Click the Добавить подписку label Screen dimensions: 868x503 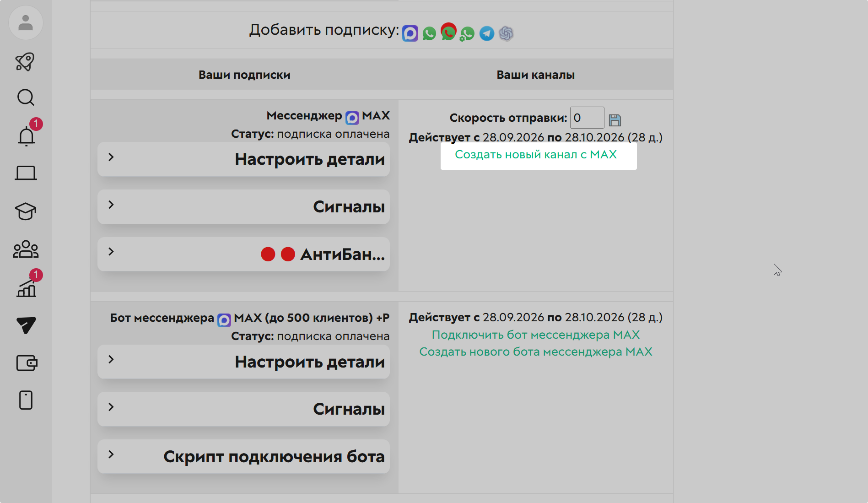click(324, 30)
